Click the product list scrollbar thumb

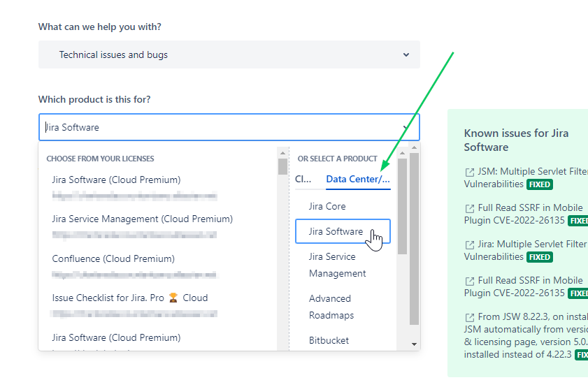[403, 206]
